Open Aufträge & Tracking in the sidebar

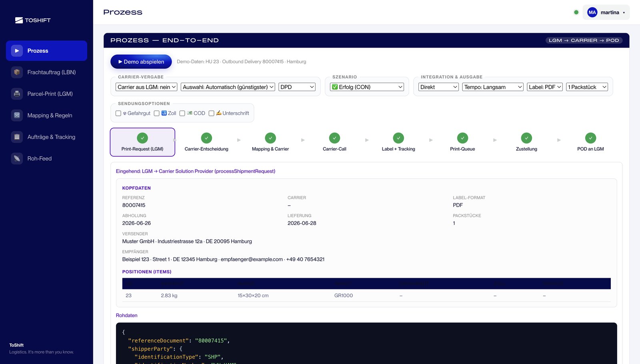click(46, 137)
